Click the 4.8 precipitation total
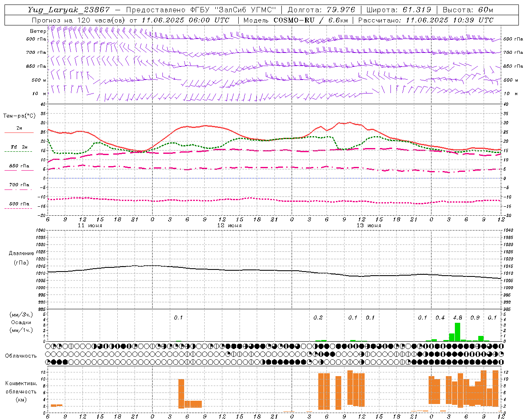This screenshot has width=525, height=420. (x=457, y=318)
